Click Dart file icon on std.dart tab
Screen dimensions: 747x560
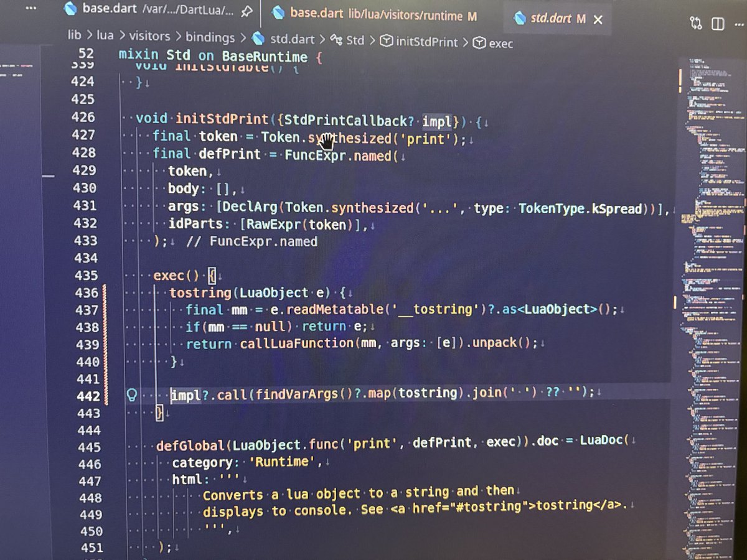(x=519, y=19)
